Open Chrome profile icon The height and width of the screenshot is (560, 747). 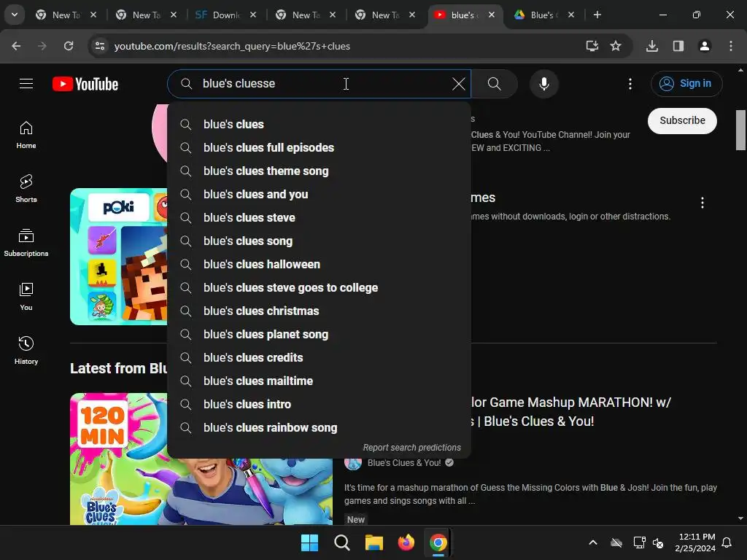click(x=705, y=46)
